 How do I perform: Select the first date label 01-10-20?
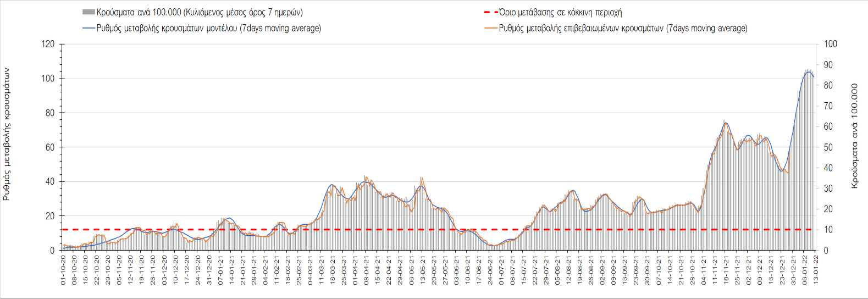(x=63, y=269)
